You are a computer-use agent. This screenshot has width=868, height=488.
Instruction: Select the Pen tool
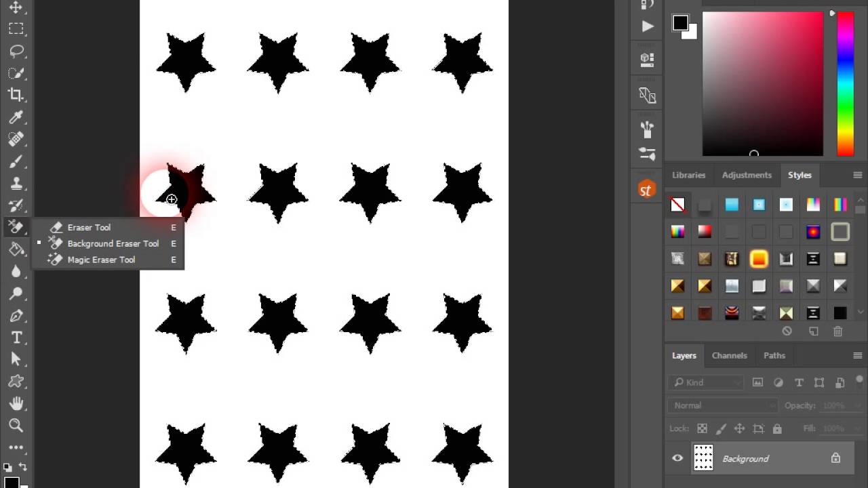tap(16, 315)
